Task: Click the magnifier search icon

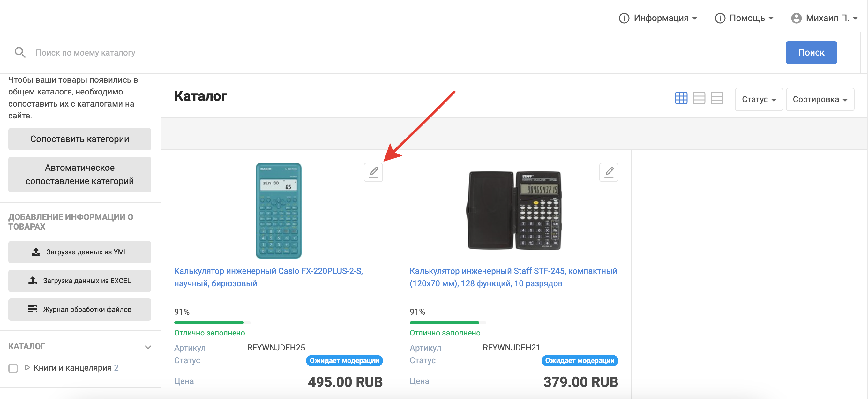Action: tap(20, 52)
